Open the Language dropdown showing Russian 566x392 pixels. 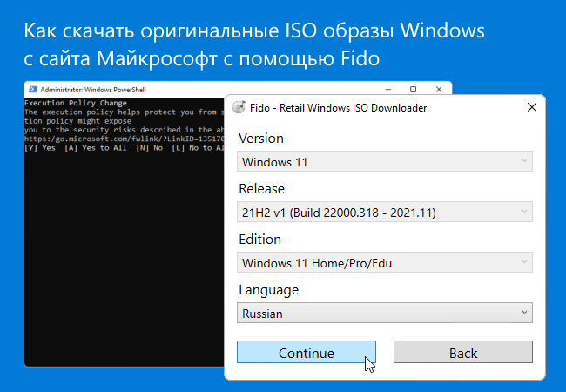click(x=384, y=313)
